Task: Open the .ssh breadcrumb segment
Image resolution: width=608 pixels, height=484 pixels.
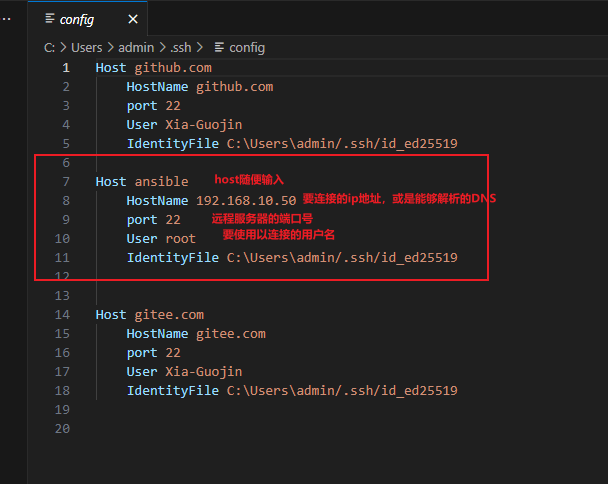Action: (181, 48)
